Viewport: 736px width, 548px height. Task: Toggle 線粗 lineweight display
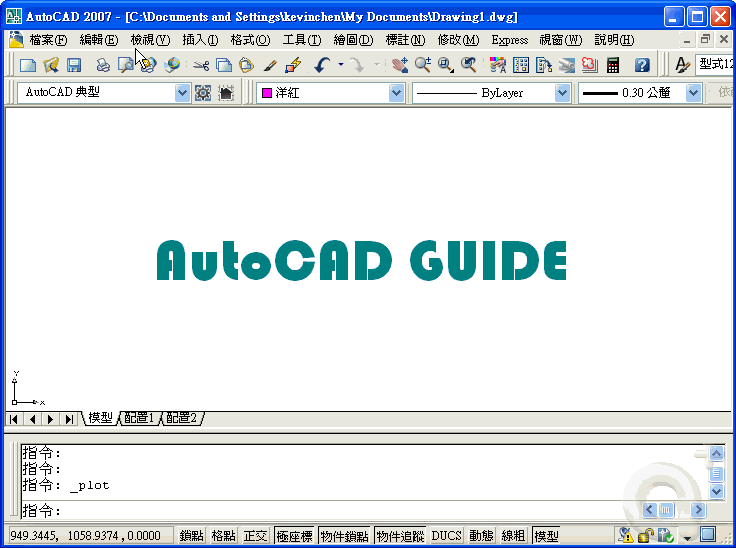coord(513,535)
